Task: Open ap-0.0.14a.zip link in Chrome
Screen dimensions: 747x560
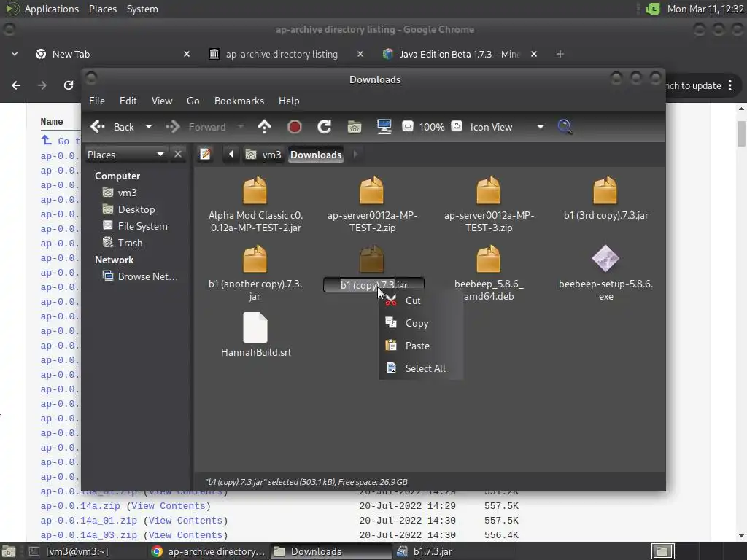Action: (x=80, y=506)
